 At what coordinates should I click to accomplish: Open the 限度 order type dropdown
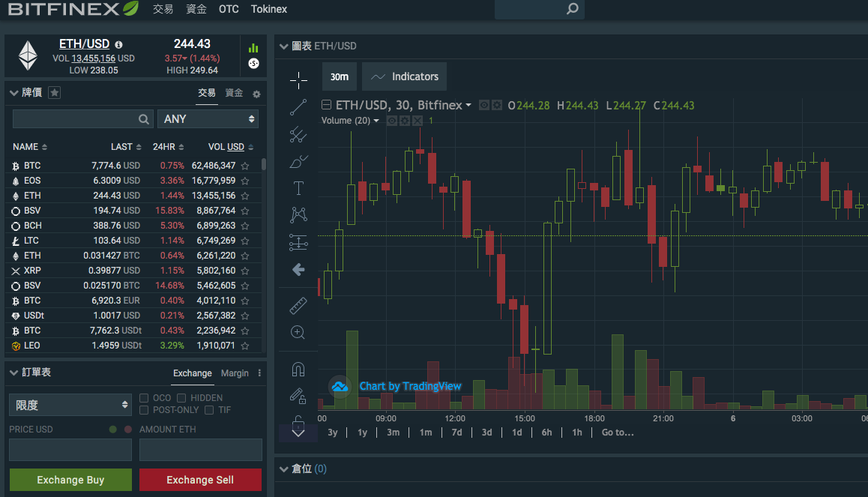click(70, 405)
